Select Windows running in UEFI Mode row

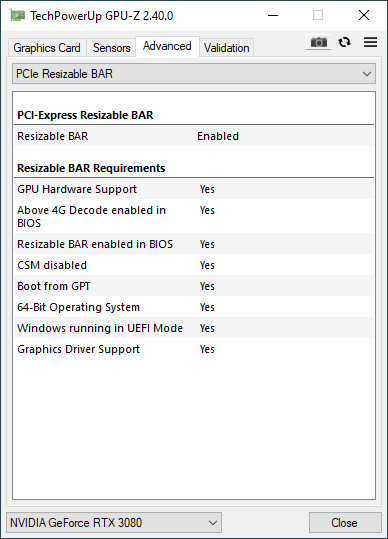pyautogui.click(x=194, y=328)
